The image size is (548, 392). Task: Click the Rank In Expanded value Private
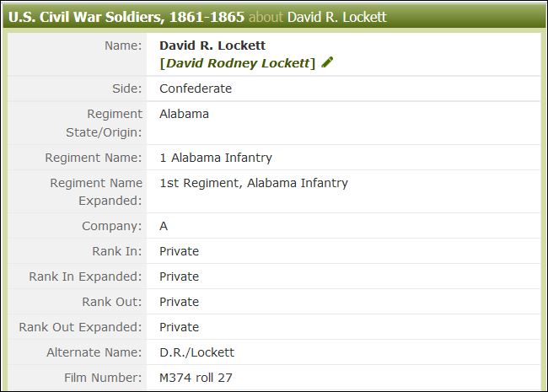point(179,277)
